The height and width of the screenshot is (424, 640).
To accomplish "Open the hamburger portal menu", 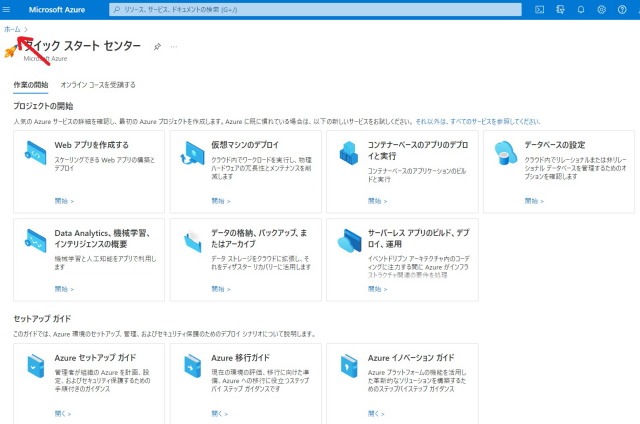I will click(x=6, y=9).
